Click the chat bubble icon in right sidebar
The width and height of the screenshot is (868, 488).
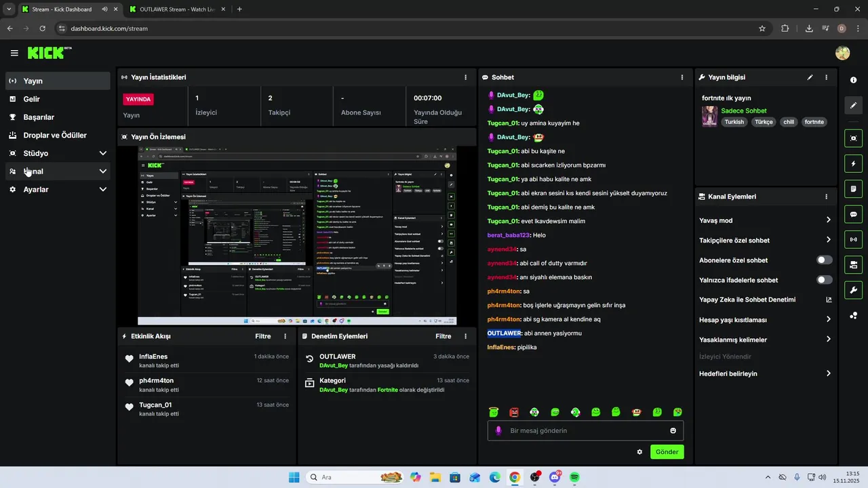[x=853, y=214]
